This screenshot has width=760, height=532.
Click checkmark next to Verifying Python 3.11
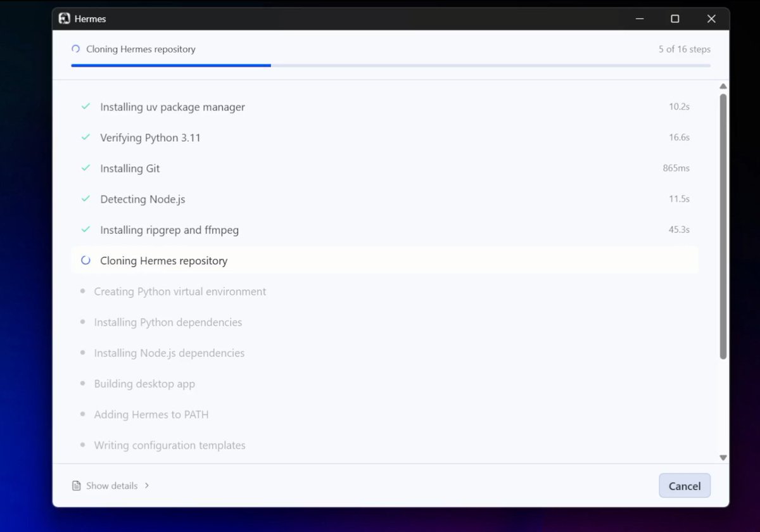(85, 137)
